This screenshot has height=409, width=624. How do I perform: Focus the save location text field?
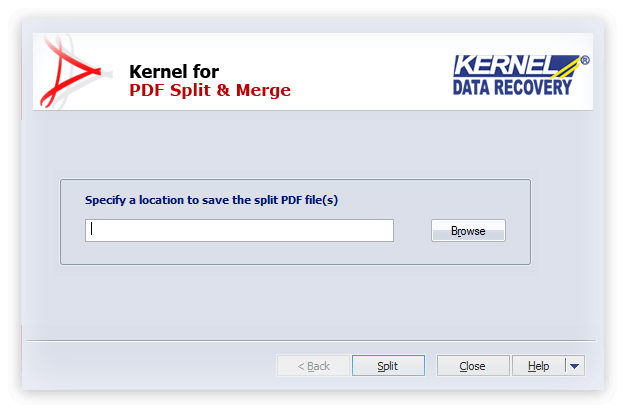(240, 230)
